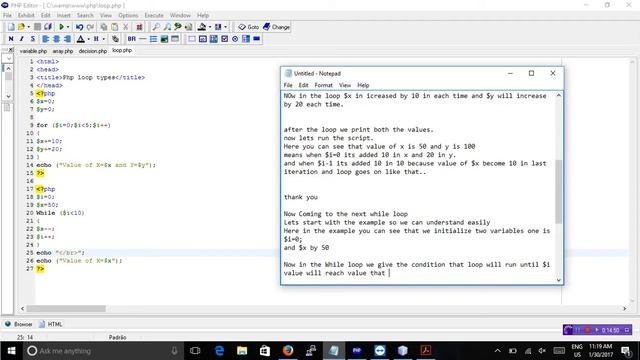Click the Insert Image icon

click(164, 39)
